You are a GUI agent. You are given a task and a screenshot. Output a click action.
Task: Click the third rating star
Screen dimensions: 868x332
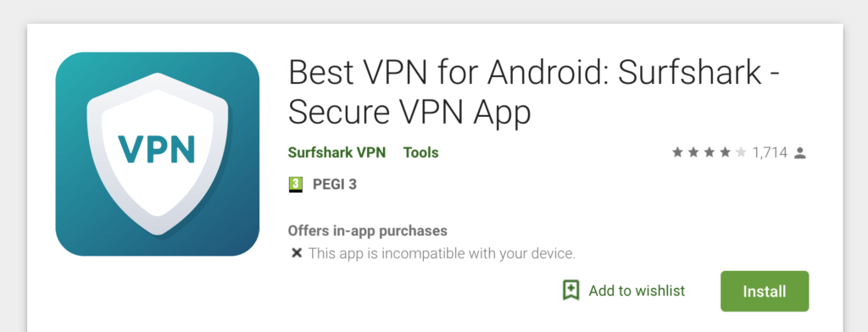(709, 152)
